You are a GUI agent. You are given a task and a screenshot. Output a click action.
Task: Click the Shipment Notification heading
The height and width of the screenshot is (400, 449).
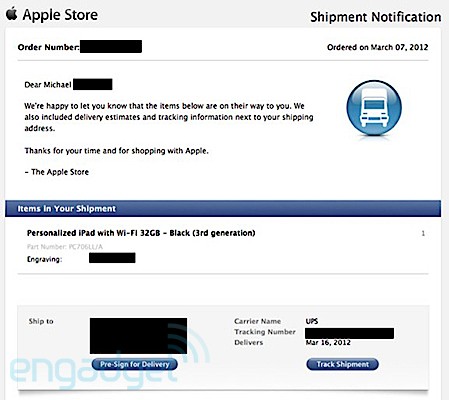click(376, 17)
